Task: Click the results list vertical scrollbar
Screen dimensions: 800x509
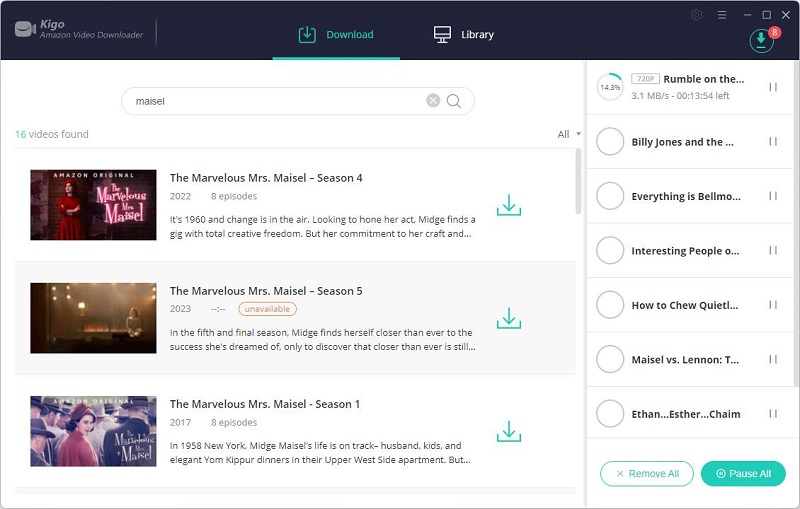Action: (578, 182)
